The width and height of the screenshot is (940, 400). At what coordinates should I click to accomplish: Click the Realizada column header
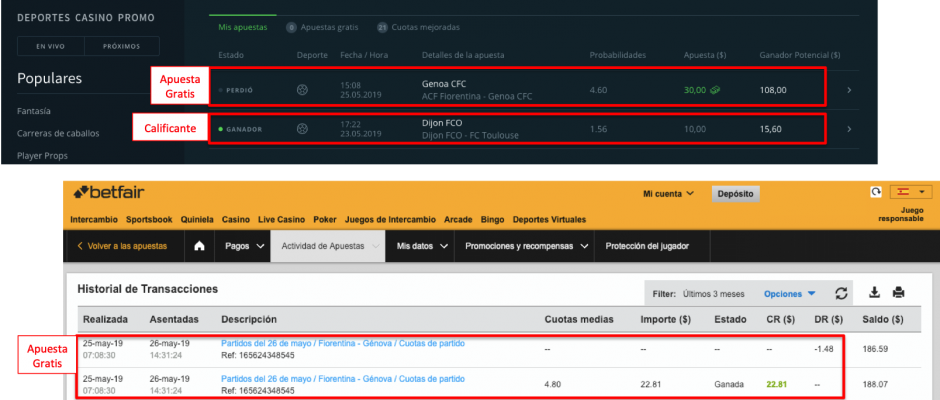pyautogui.click(x=105, y=320)
